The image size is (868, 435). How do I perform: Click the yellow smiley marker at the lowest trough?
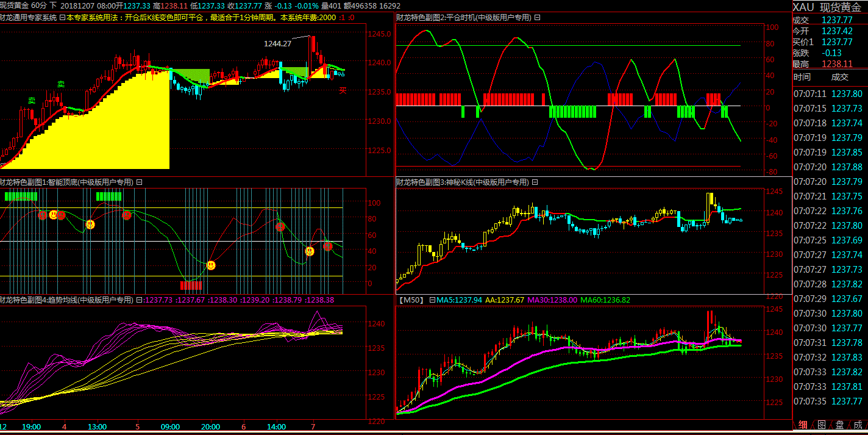211,265
